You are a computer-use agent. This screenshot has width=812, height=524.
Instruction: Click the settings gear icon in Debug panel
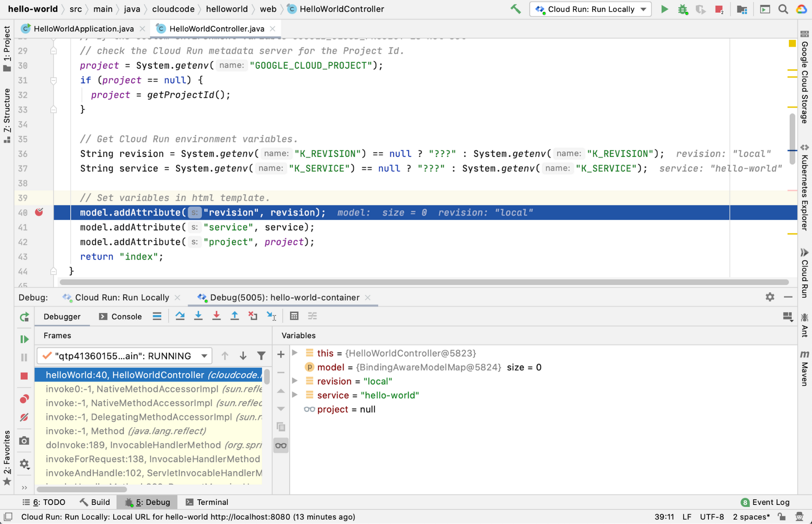point(769,297)
